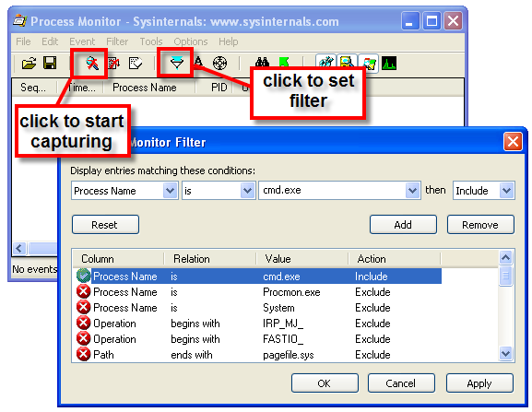Click the Open folder toolbar icon
The width and height of the screenshot is (532, 412).
29,64
